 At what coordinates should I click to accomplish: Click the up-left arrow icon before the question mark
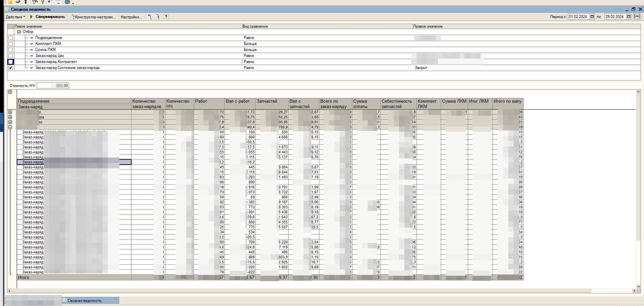pos(149,17)
